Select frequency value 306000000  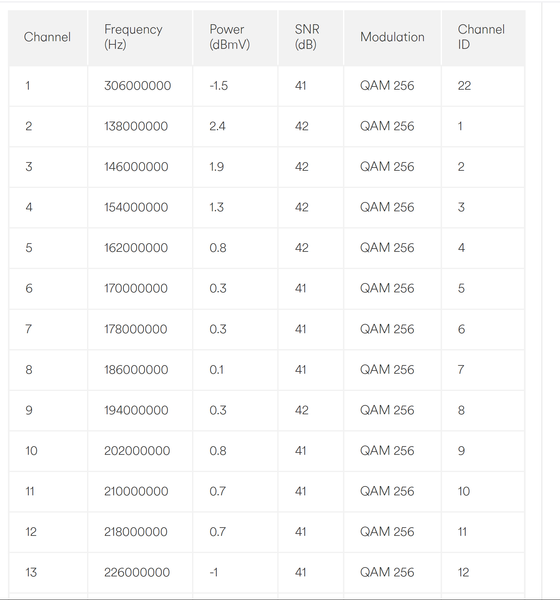pyautogui.click(x=137, y=86)
